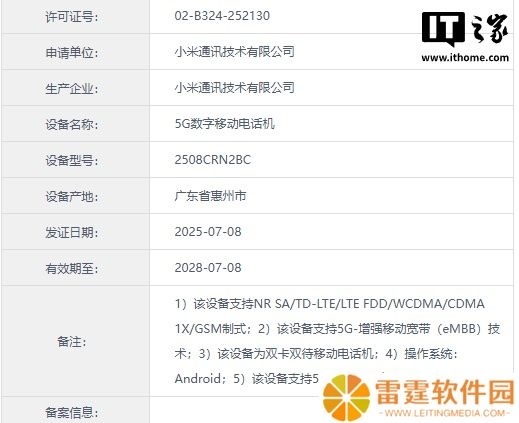
Task: Click the 申请单位 label
Action: click(72, 53)
